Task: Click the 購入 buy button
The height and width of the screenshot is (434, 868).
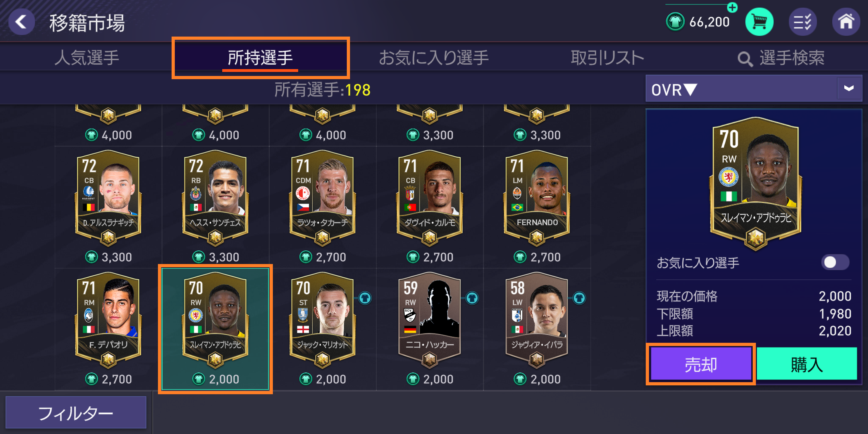Action: tap(807, 364)
